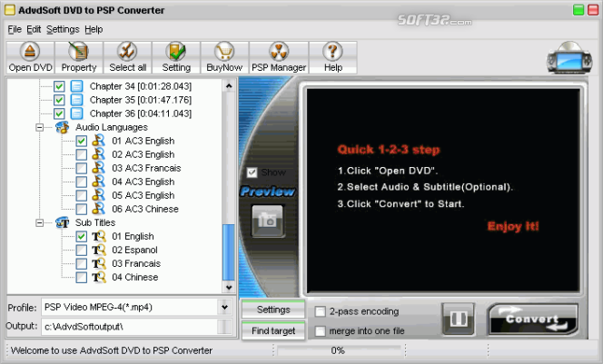Viewport: 603px width, 364px height.
Task: Launch the PSP Manager toolbar icon
Action: pyautogui.click(x=279, y=57)
